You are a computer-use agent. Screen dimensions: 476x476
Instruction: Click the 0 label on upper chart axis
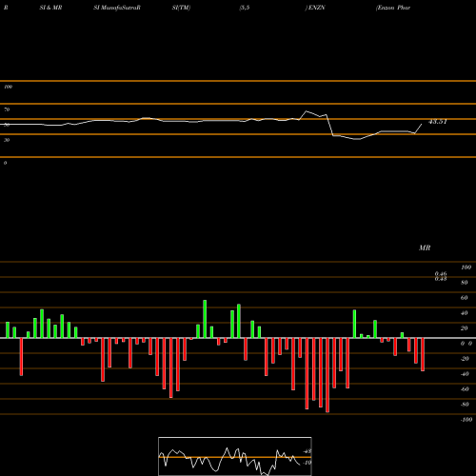[x=5, y=163]
